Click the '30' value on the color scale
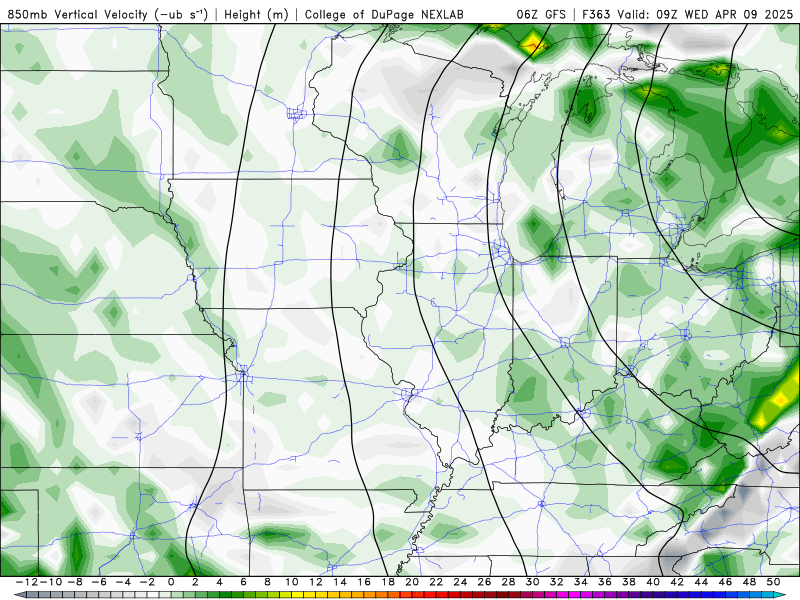This screenshot has width=800, height=600. click(x=533, y=582)
